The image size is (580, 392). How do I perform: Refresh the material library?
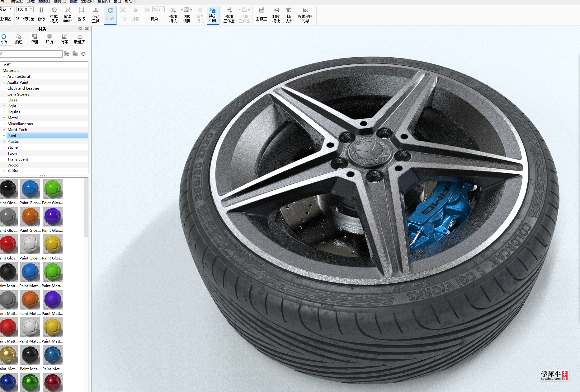[83, 54]
